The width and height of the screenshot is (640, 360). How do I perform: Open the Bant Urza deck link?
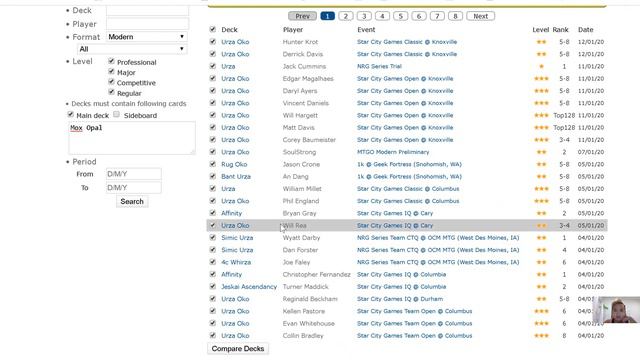coord(236,176)
